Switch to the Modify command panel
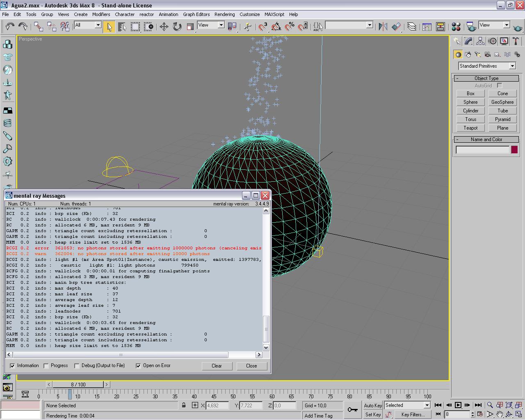Viewport: 525px width, 420px height. (468, 41)
